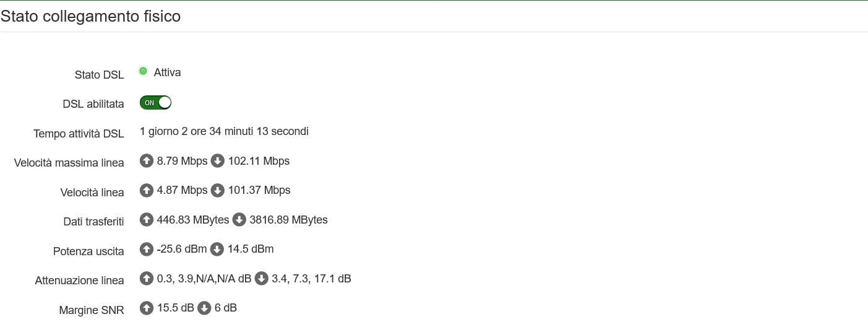Click upload arrow icon for Potenza uscita
868x327 pixels.
[147, 249]
